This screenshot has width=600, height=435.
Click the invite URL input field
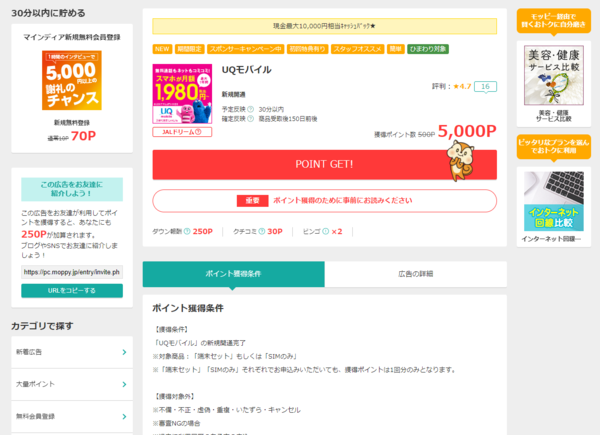tap(72, 272)
